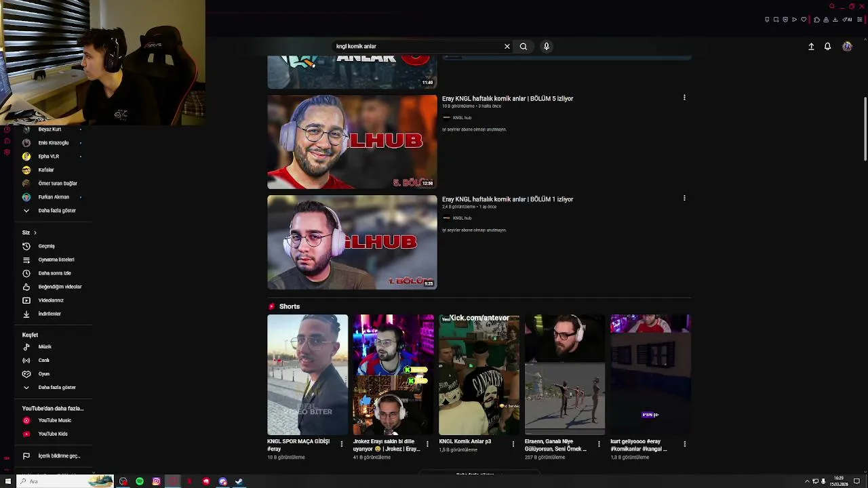
Task: Open options for 'Elraenn, Ganalı Niye' short
Action: (x=599, y=444)
